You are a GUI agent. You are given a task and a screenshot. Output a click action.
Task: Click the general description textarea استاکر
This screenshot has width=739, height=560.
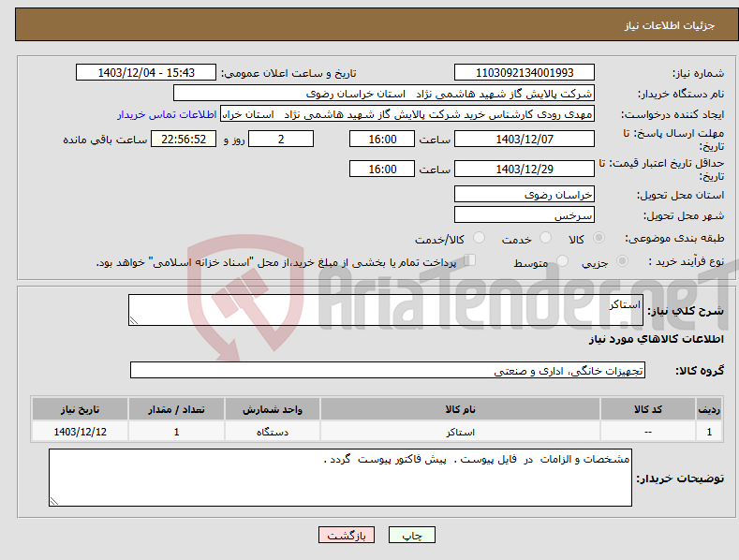coord(386,310)
